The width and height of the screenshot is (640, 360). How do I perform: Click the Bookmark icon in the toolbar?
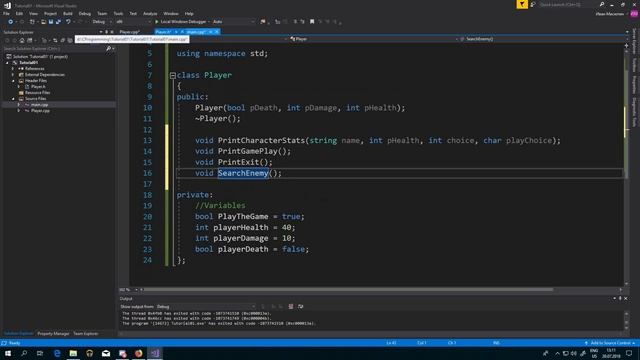(312, 22)
